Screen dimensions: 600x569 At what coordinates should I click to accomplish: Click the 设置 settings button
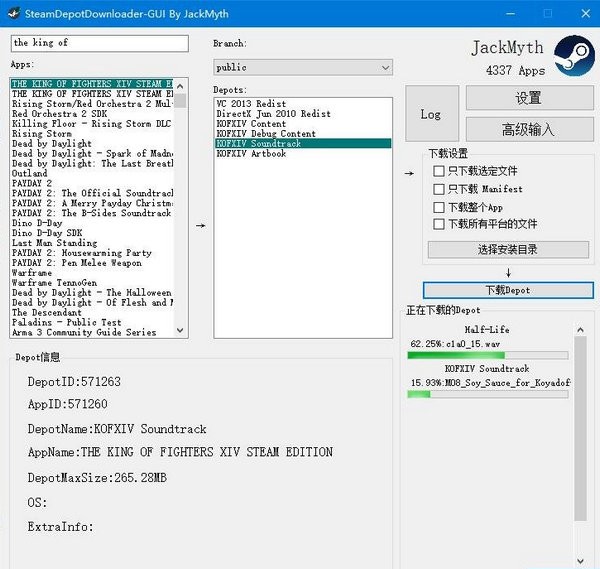point(528,98)
